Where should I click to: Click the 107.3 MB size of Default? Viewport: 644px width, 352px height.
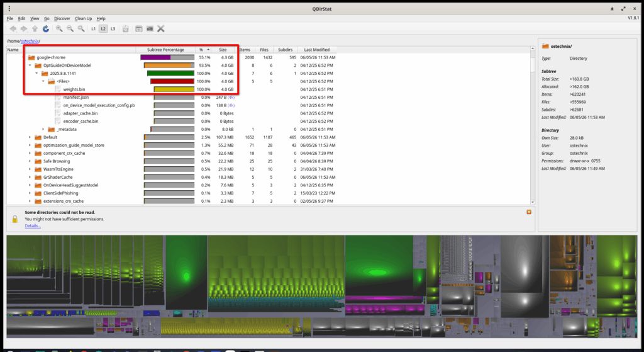pos(225,137)
